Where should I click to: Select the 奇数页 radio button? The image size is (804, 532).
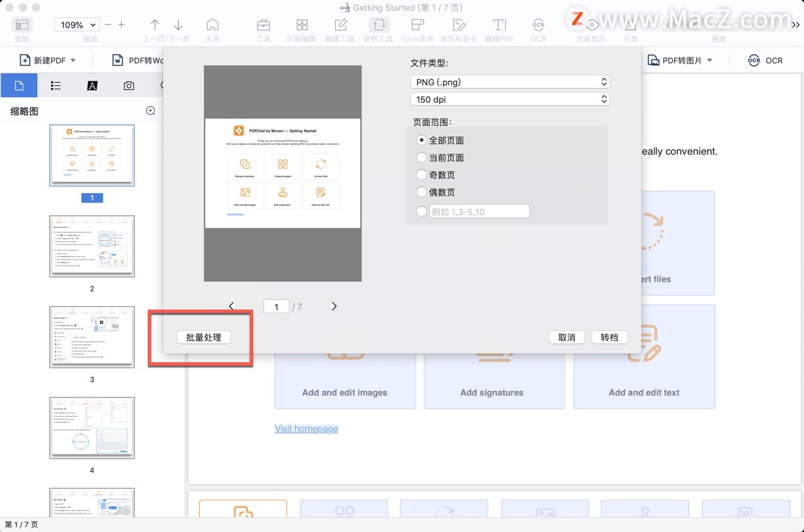click(x=421, y=175)
